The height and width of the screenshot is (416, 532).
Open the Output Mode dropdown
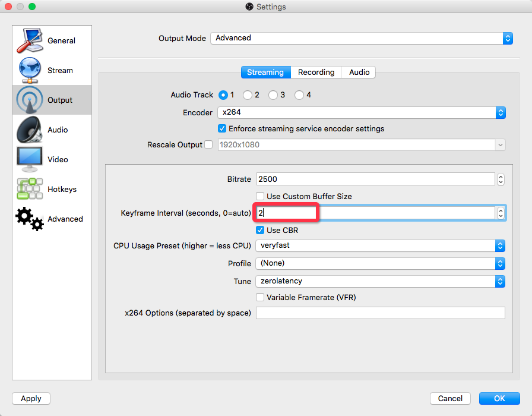[362, 38]
